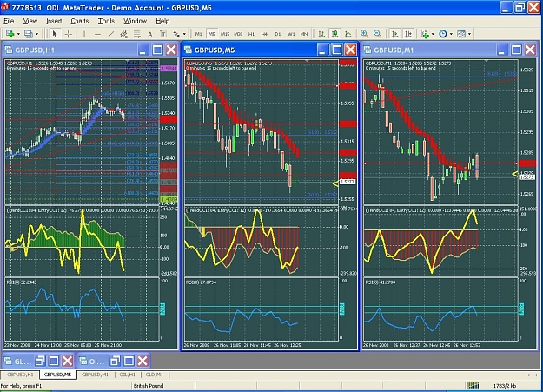Screen dimensions: 543x392
Task: Select the Horizontal Line drawing tool
Action: coord(97,34)
